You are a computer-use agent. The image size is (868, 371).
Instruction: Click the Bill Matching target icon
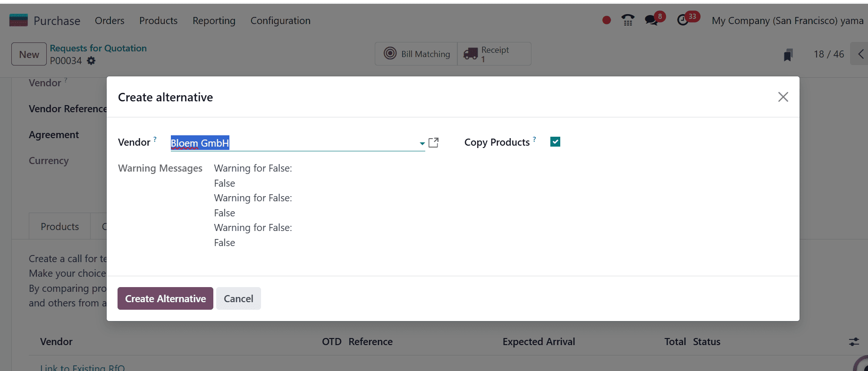tap(390, 53)
